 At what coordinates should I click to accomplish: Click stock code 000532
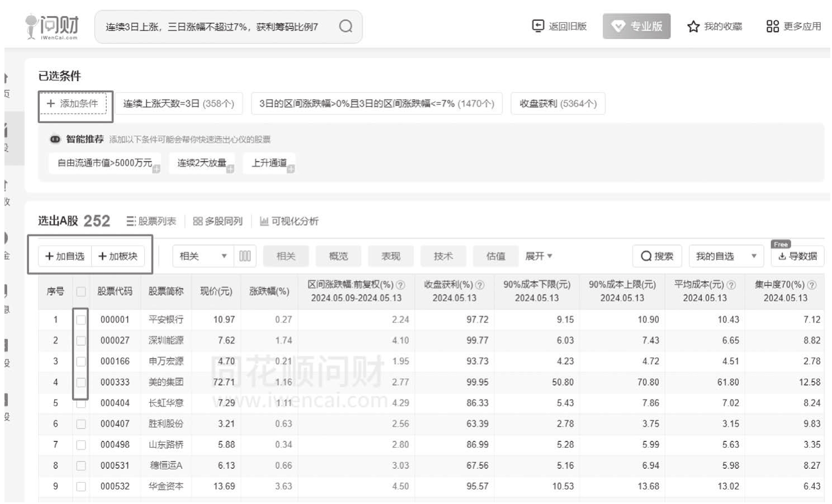pos(115,486)
